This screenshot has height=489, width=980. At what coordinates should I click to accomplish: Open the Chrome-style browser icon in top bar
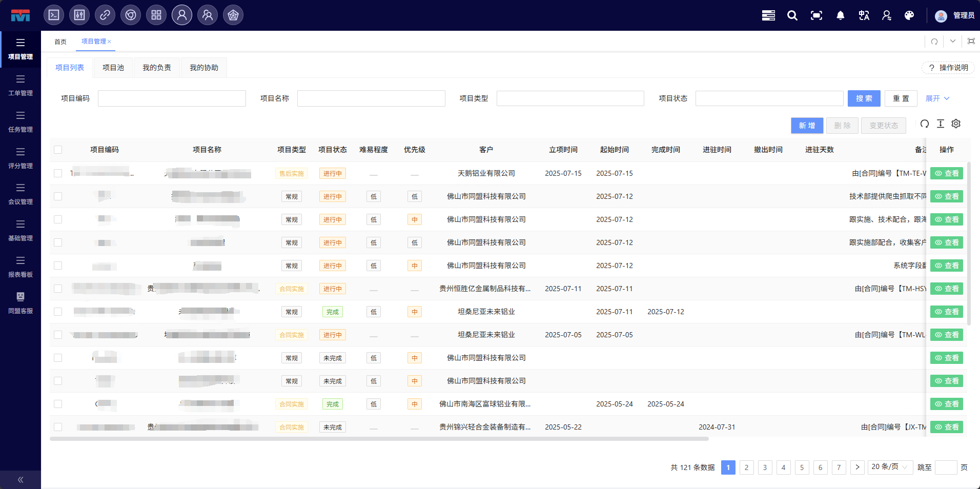pyautogui.click(x=131, y=15)
